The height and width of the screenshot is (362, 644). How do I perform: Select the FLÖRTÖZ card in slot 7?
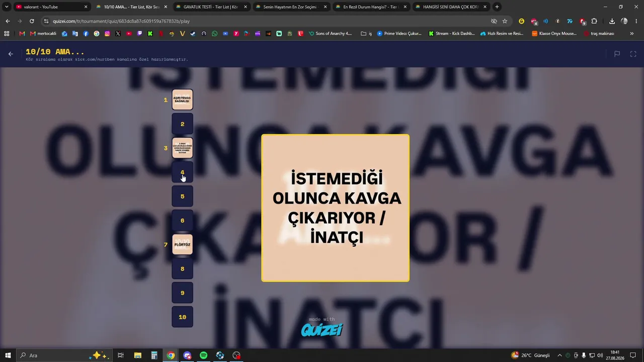(x=182, y=244)
